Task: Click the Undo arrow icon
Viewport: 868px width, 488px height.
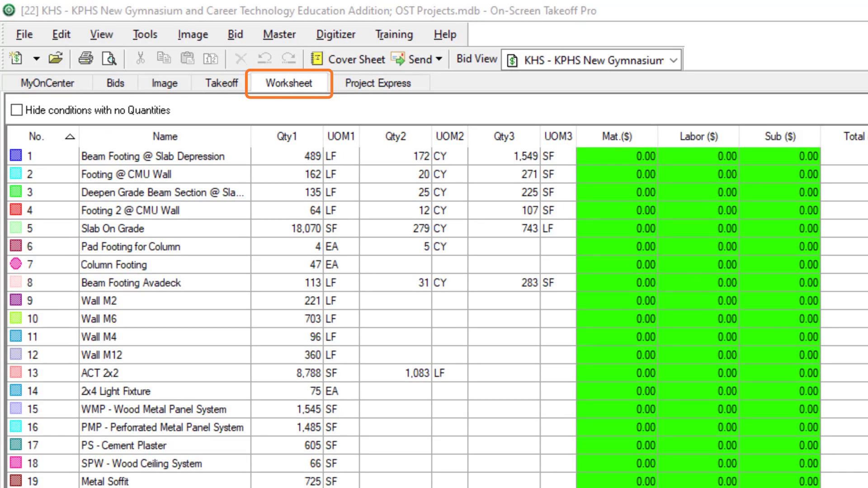Action: (264, 58)
